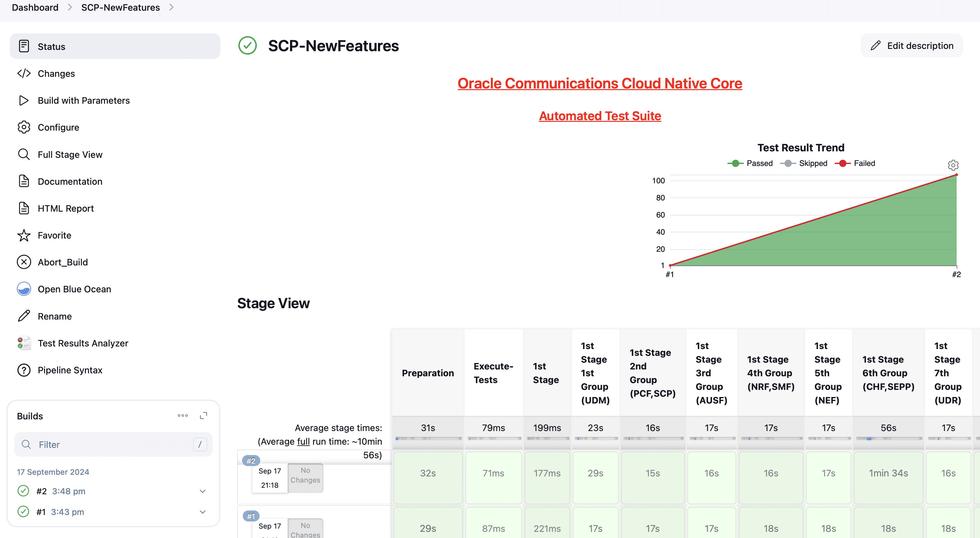Click the Edit description button
Screen dimensions: 980x538
(x=912, y=46)
